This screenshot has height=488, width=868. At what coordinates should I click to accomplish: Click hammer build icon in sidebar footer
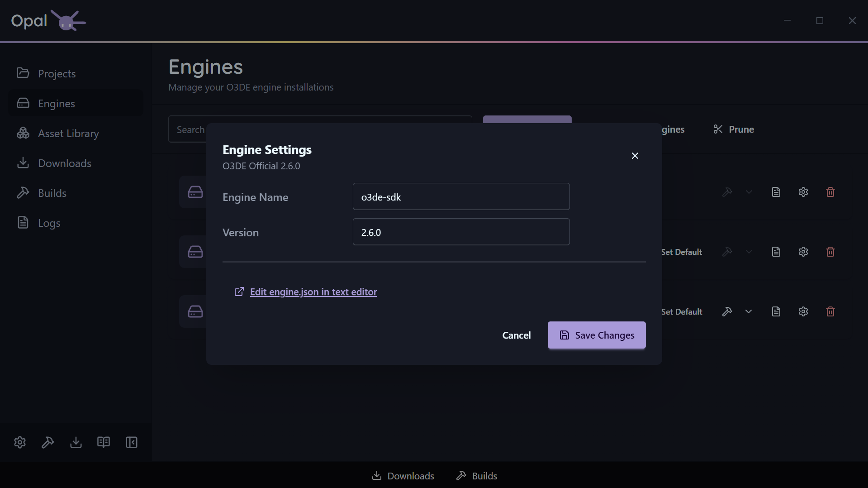[48, 442]
